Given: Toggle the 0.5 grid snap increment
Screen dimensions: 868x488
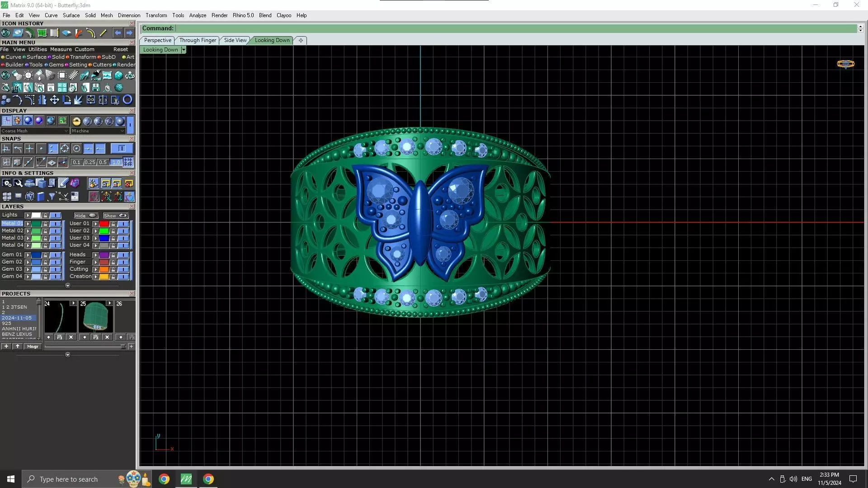Looking at the screenshot, I should click(x=103, y=162).
